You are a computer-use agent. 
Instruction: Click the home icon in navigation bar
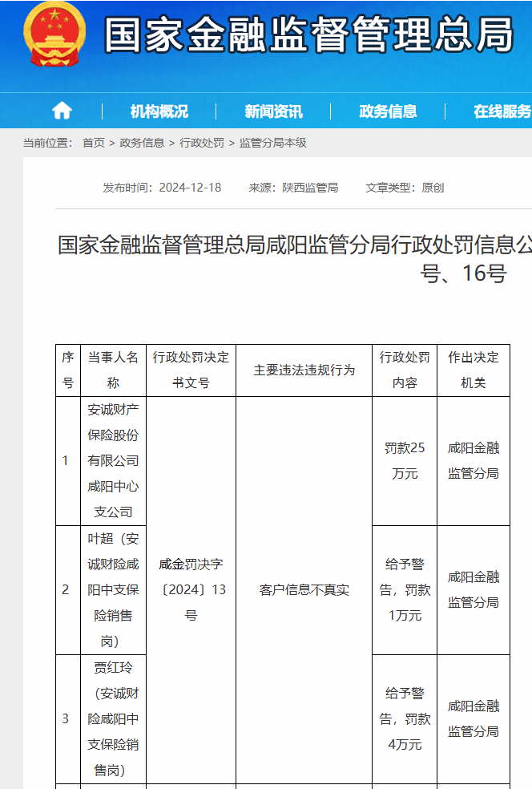(62, 110)
